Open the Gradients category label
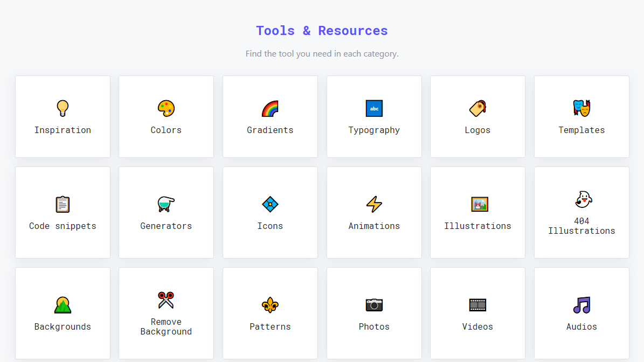This screenshot has height=362, width=644. coord(270,130)
